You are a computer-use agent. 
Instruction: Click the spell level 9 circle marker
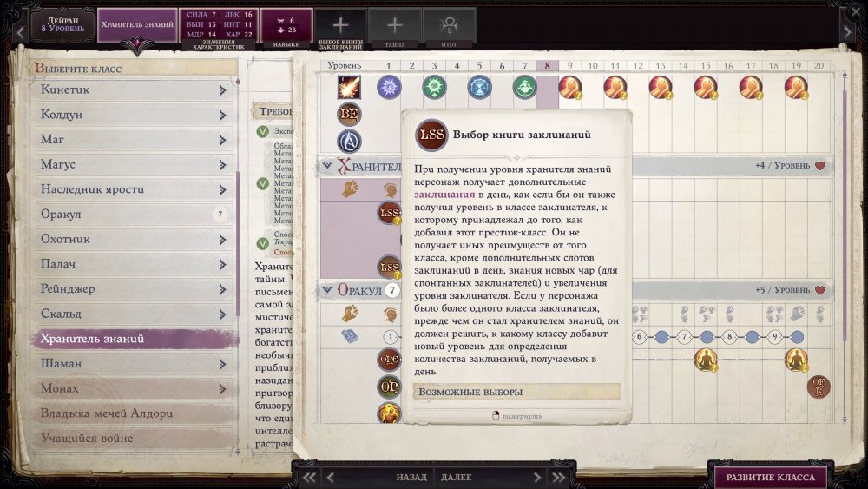[774, 336]
